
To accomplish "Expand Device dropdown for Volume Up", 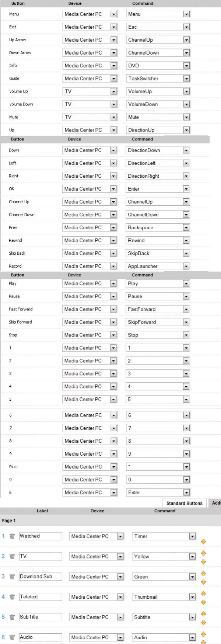I will 114,91.
